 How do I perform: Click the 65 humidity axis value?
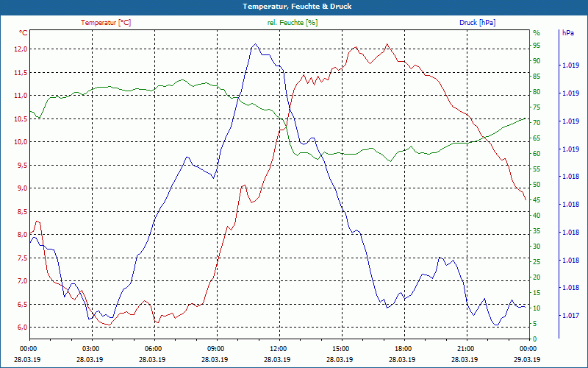click(537, 138)
